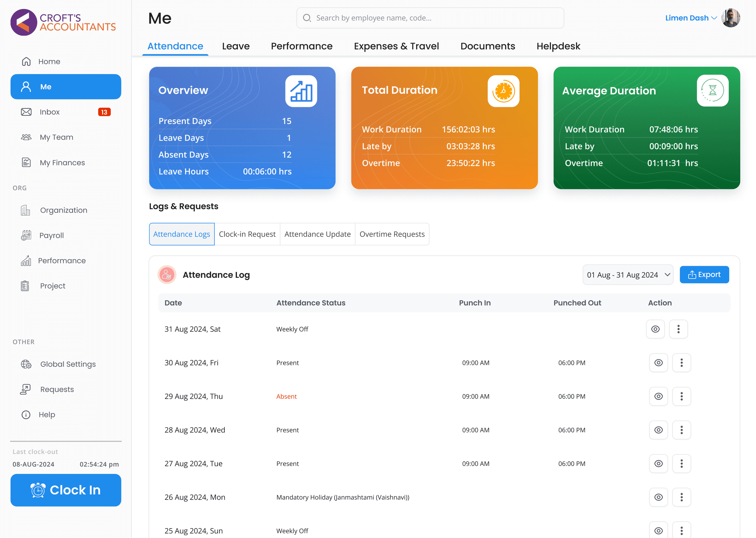Click the Clock In button

click(66, 490)
